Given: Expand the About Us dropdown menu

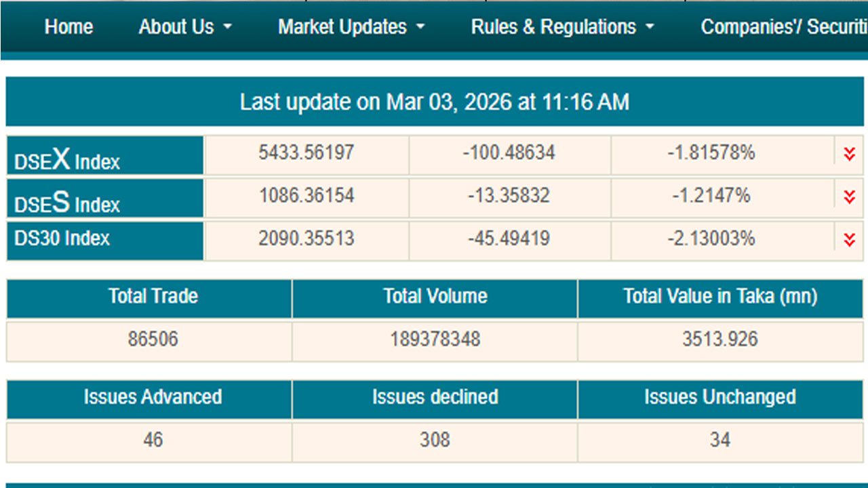Looking at the screenshot, I should [x=185, y=27].
